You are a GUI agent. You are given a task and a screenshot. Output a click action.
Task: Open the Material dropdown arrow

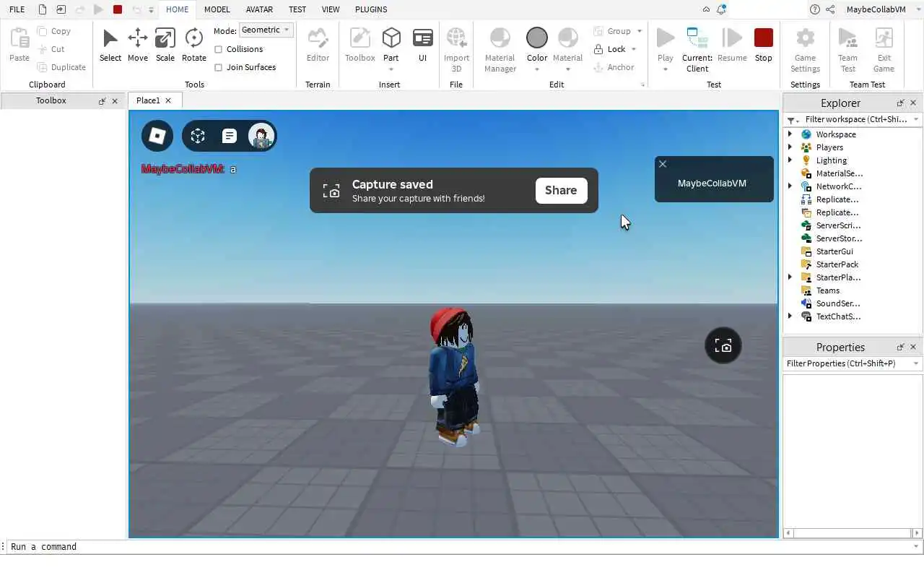[x=567, y=70]
